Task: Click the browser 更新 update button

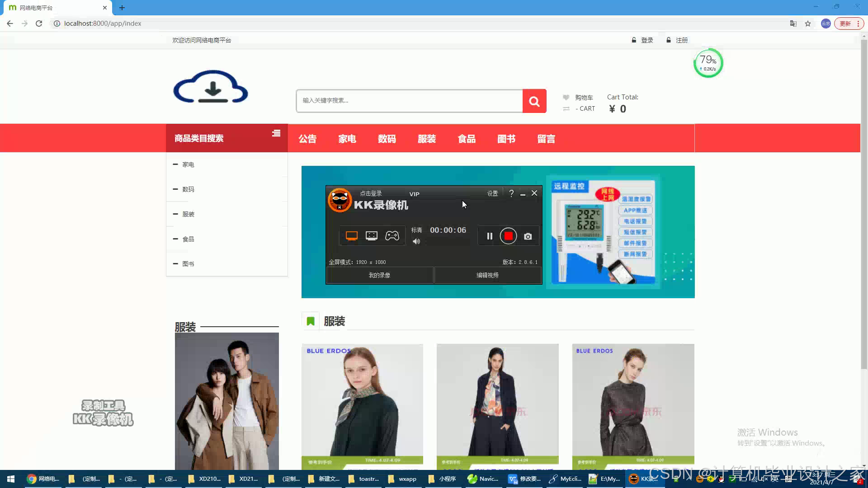Action: [x=849, y=23]
